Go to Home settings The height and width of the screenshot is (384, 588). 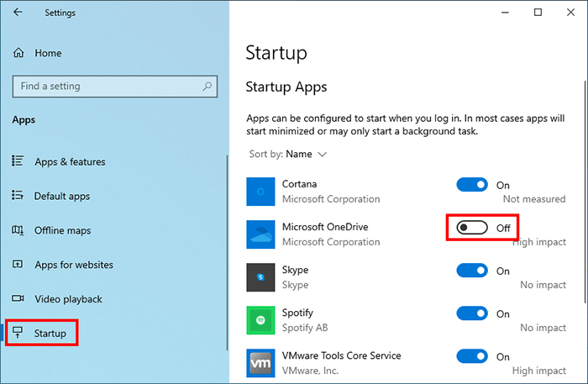click(48, 53)
